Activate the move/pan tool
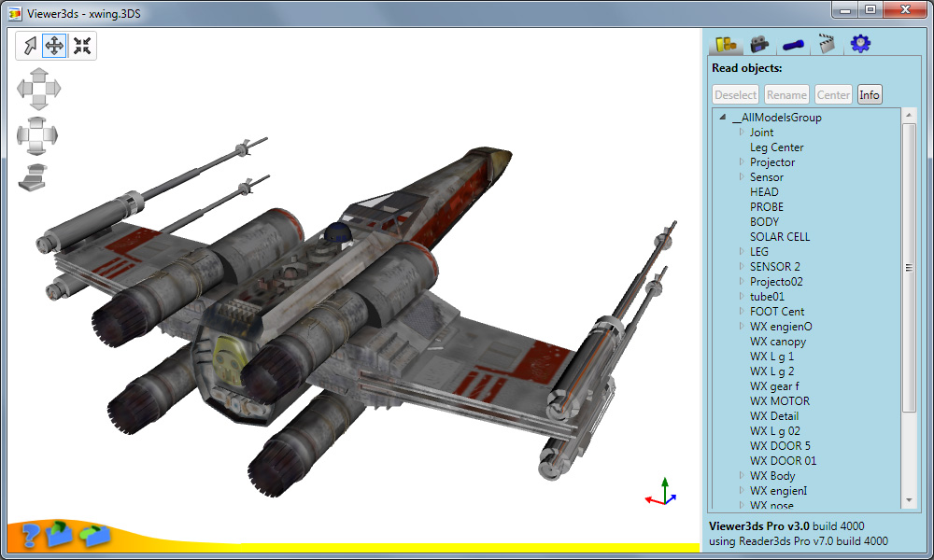 coord(55,46)
